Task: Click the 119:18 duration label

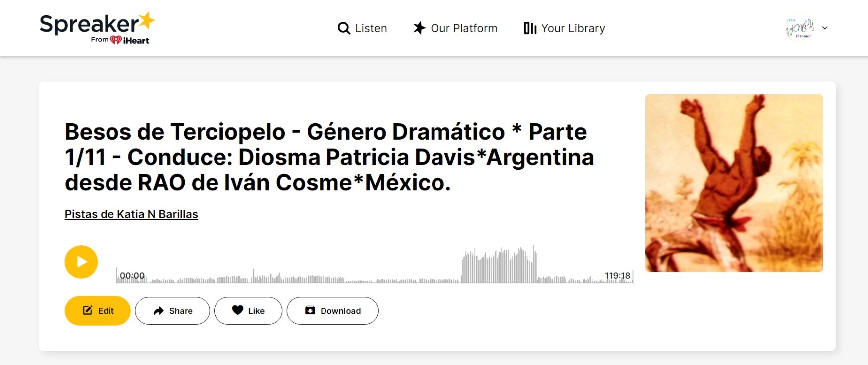Action: (617, 276)
